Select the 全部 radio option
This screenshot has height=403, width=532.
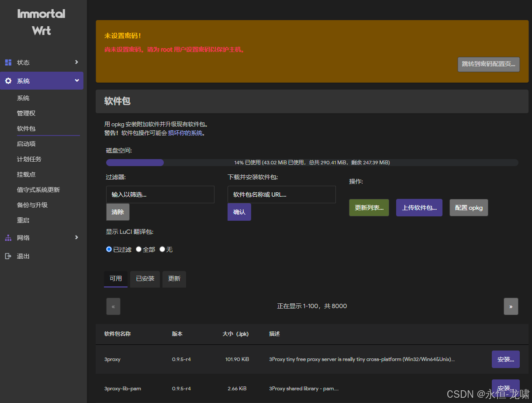139,249
